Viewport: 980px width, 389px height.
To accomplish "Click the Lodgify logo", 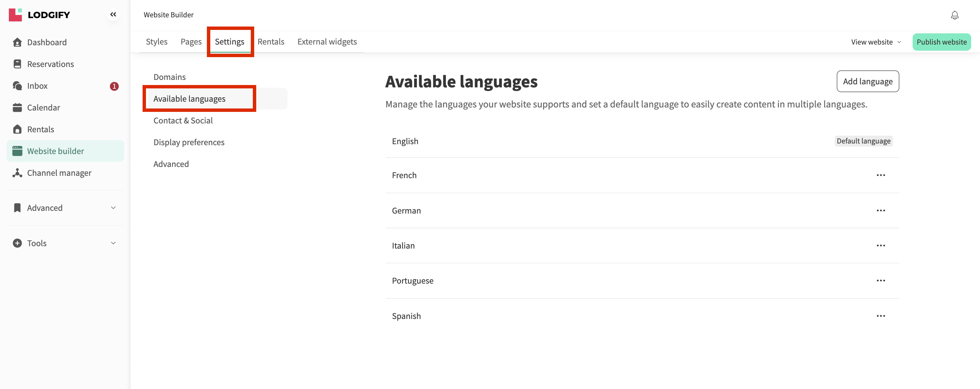I will 39,15.
